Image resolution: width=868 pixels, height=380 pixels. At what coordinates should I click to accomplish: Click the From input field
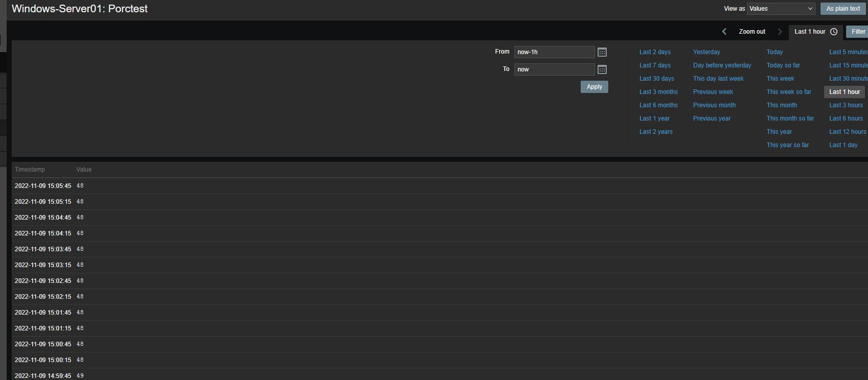pyautogui.click(x=554, y=52)
